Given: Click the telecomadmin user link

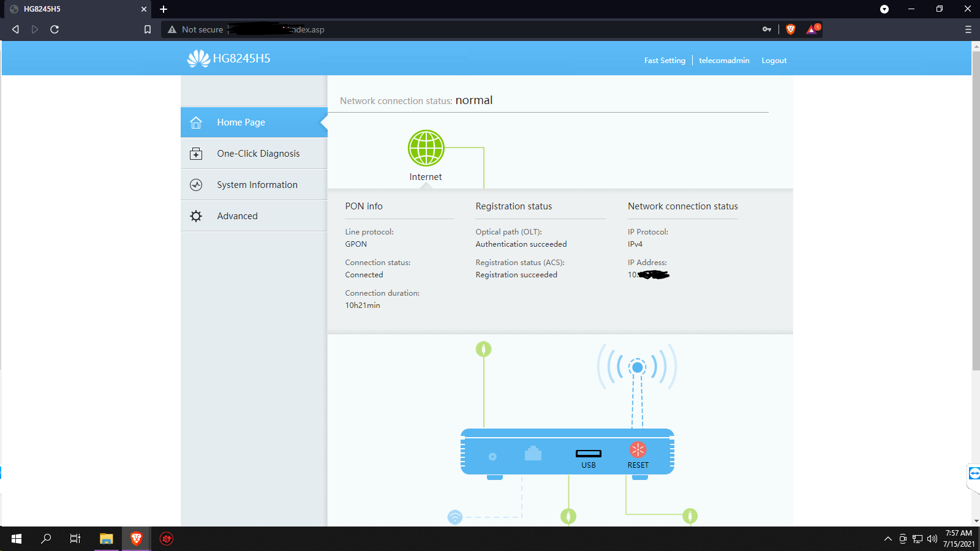Looking at the screenshot, I should (724, 61).
